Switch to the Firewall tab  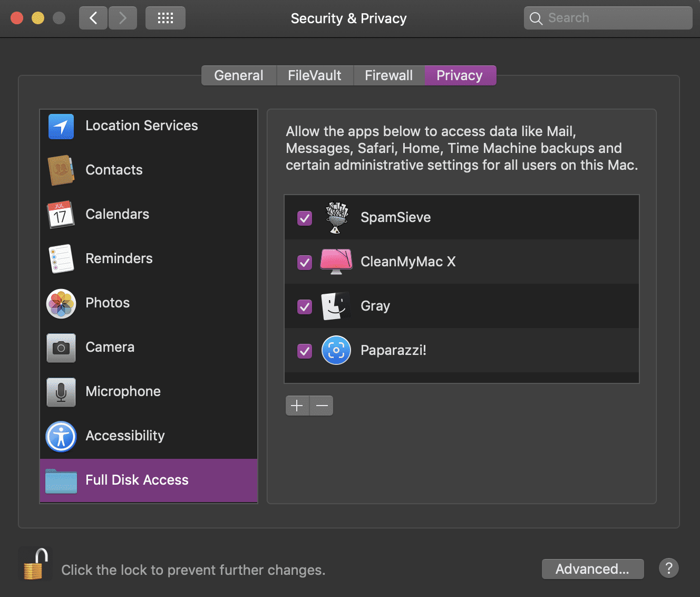coord(389,75)
